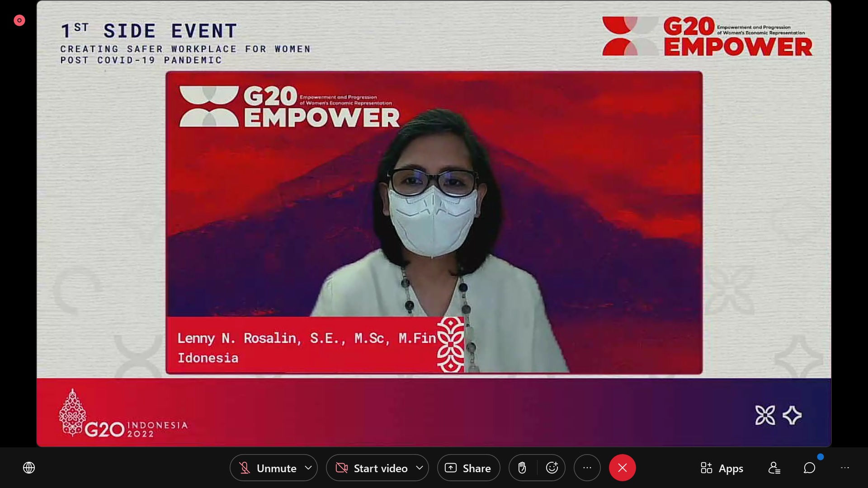The image size is (868, 488).
Task: Click the shared video of the speaker
Action: tap(434, 222)
